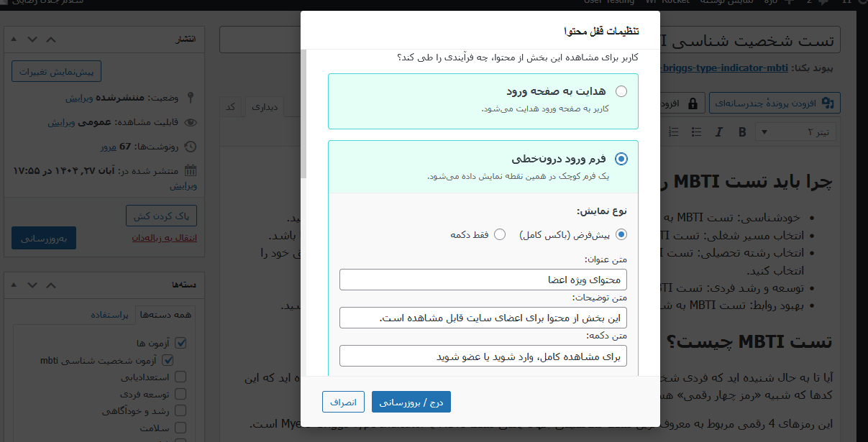This screenshot has width=868, height=442.
Task: Select the هدایت به صفحه ورود radio option
Action: 621,91
